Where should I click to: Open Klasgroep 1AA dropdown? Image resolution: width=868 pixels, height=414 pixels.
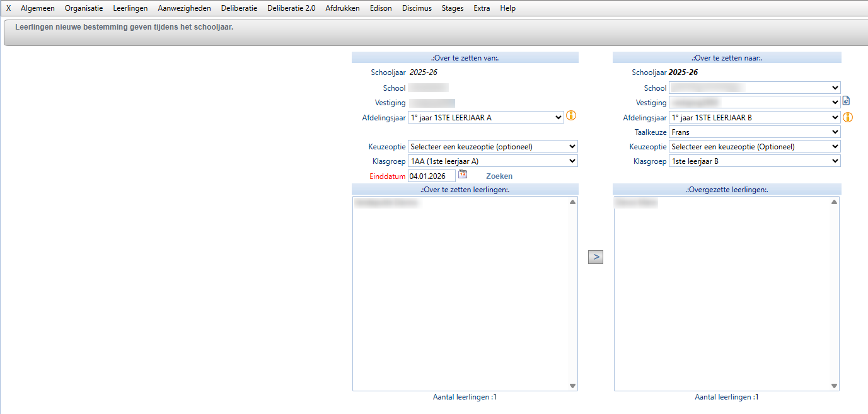click(x=492, y=161)
